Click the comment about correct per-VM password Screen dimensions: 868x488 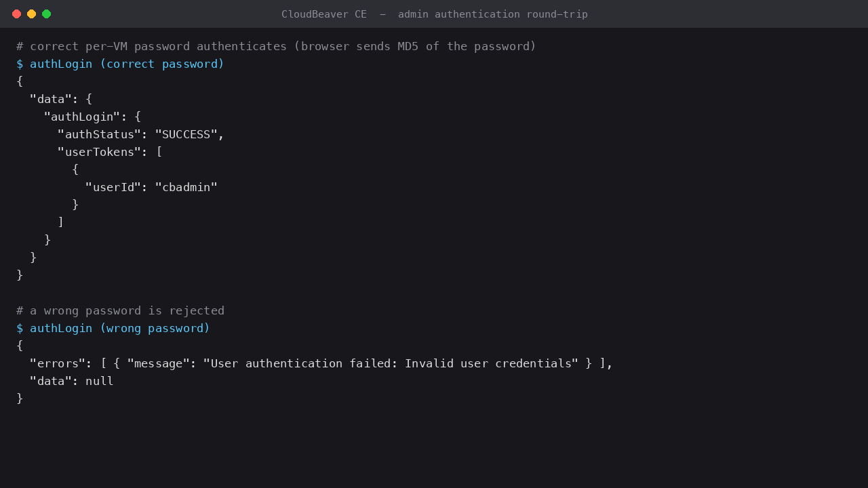point(277,46)
